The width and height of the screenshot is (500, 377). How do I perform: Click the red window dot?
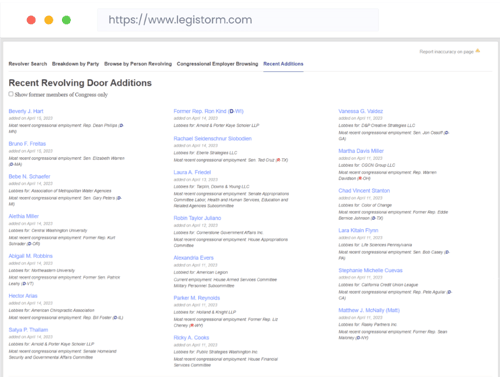pyautogui.click(x=31, y=20)
